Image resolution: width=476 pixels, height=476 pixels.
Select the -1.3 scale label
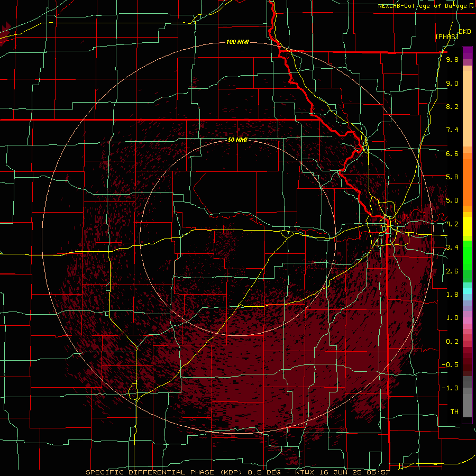(x=450, y=388)
